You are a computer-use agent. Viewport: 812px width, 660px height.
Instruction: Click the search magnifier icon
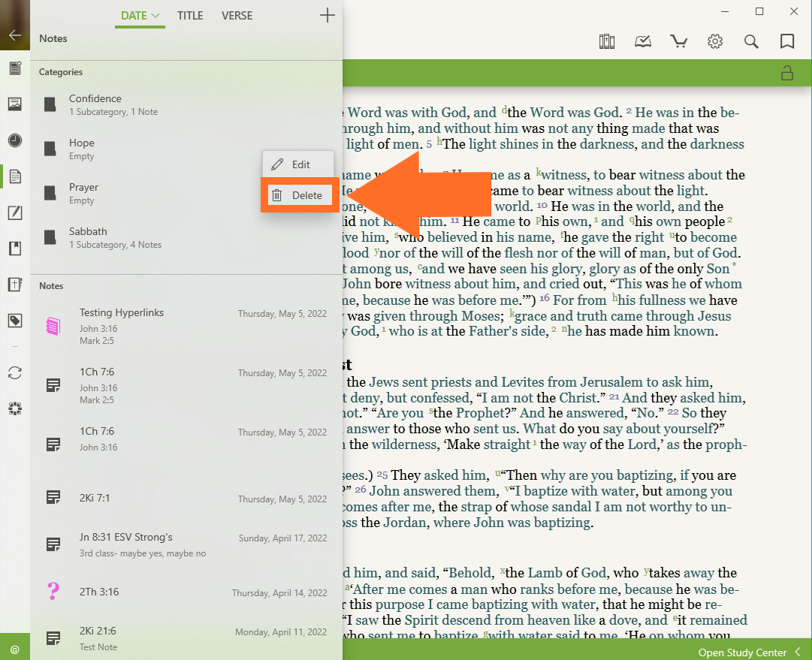tap(751, 41)
